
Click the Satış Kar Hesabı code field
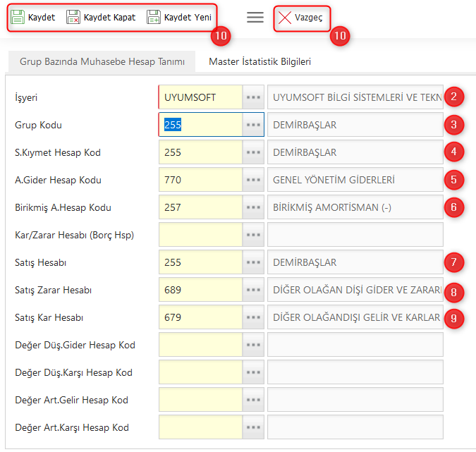(x=200, y=317)
